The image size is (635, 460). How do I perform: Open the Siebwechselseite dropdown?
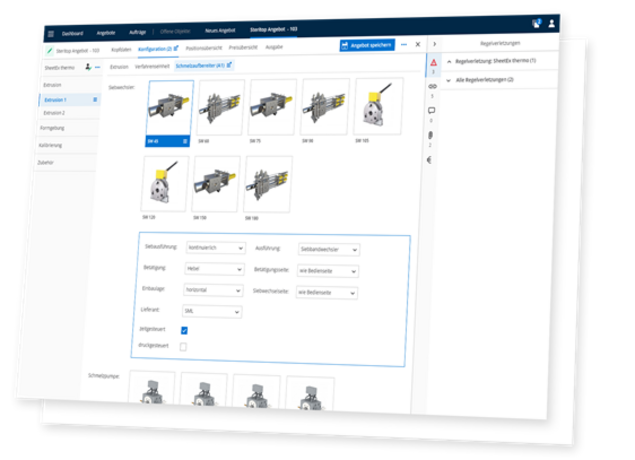(x=326, y=292)
